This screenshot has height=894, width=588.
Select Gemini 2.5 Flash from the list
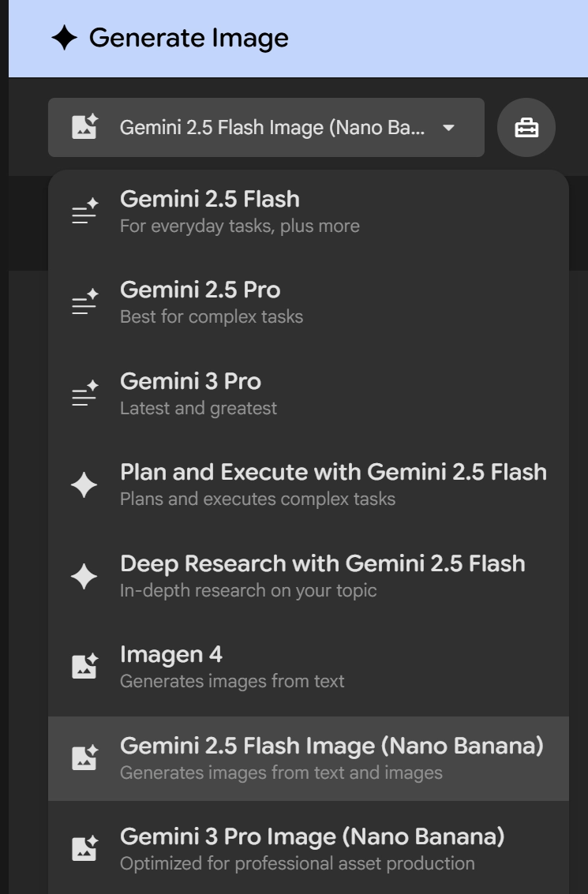(x=308, y=211)
